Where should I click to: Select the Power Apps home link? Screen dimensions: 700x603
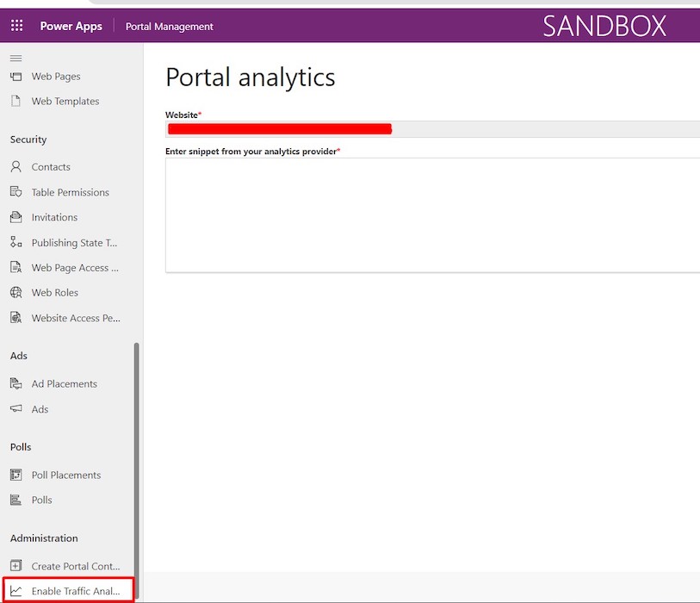click(71, 25)
